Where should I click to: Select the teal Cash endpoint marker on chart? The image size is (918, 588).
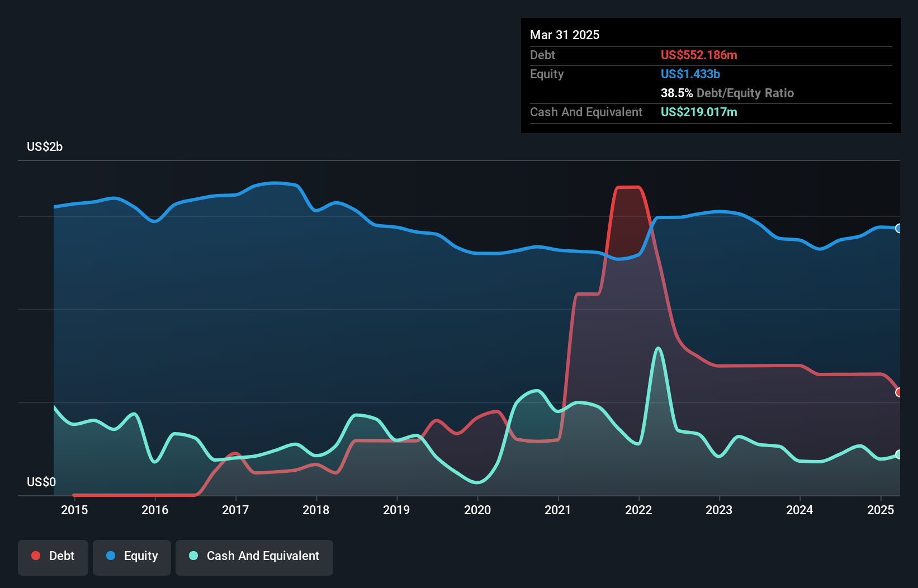pos(898,454)
